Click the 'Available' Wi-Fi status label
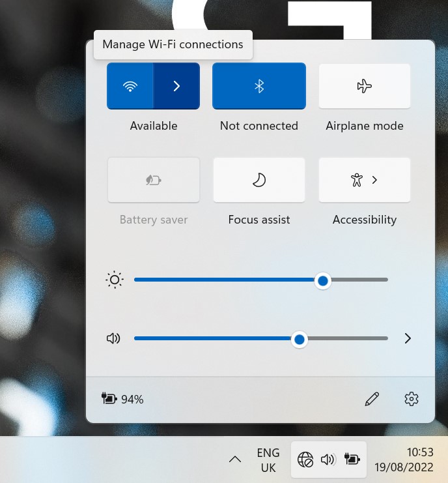This screenshot has height=483, width=448. coord(154,126)
